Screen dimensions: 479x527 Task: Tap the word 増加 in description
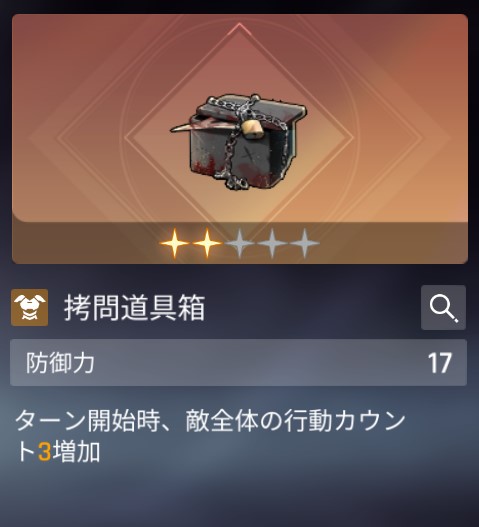(x=76, y=452)
